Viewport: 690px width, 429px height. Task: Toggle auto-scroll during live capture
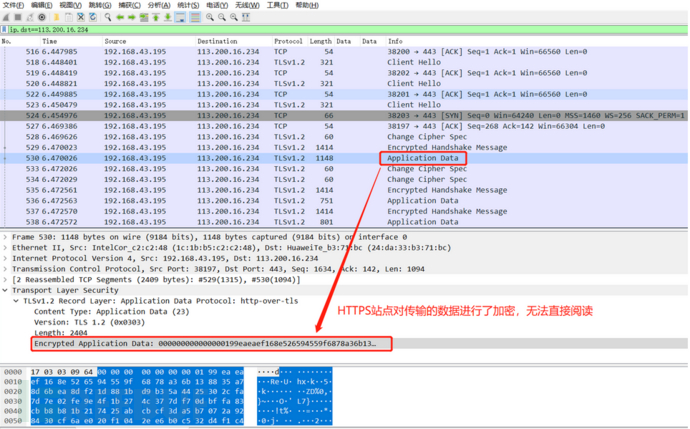pyautogui.click(x=180, y=17)
